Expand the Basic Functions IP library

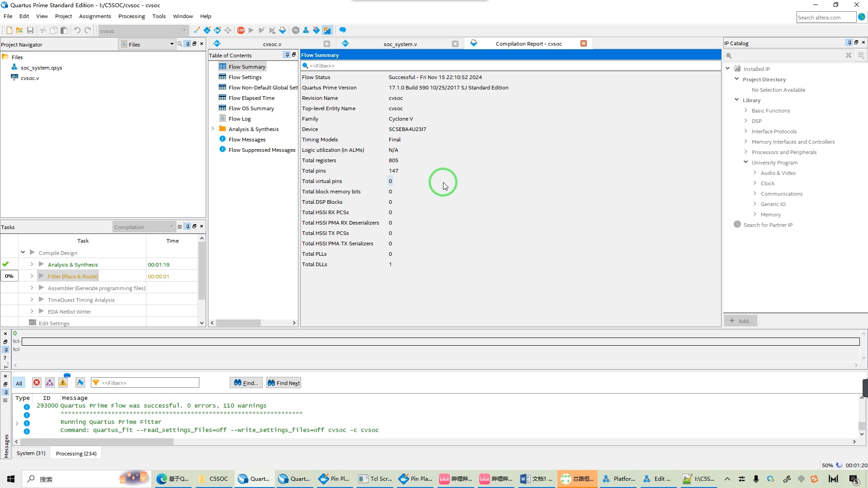[x=745, y=110]
